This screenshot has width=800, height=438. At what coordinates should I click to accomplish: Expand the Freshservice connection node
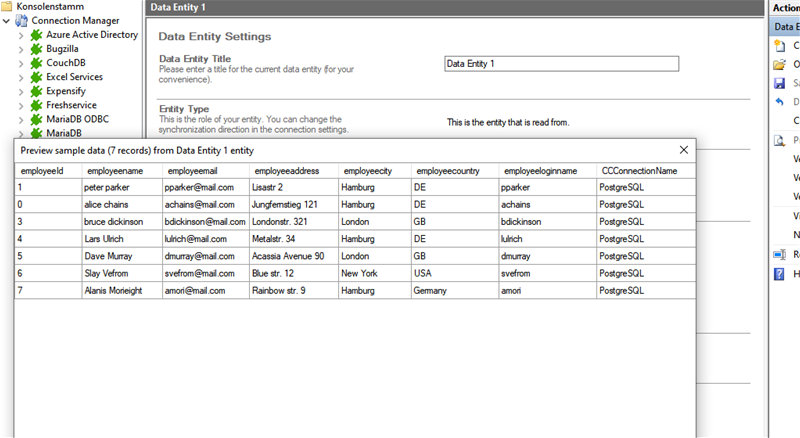21,105
